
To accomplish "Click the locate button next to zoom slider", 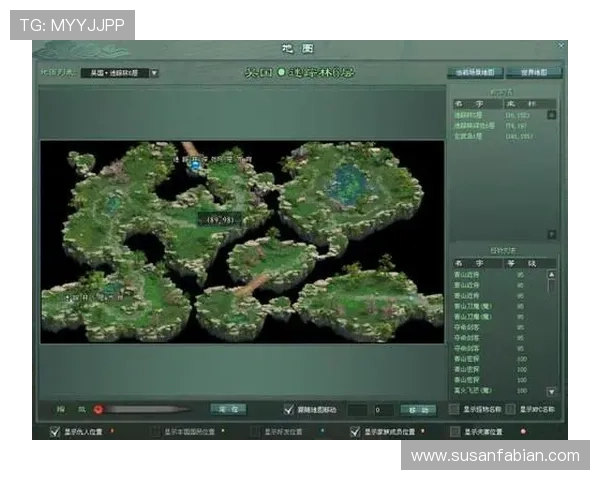I will (228, 409).
